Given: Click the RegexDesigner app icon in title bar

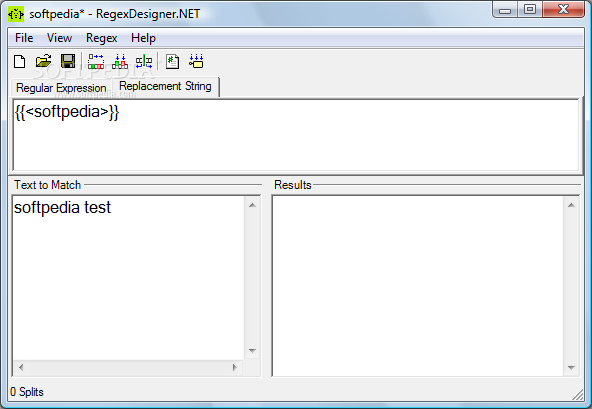Looking at the screenshot, I should (x=16, y=14).
